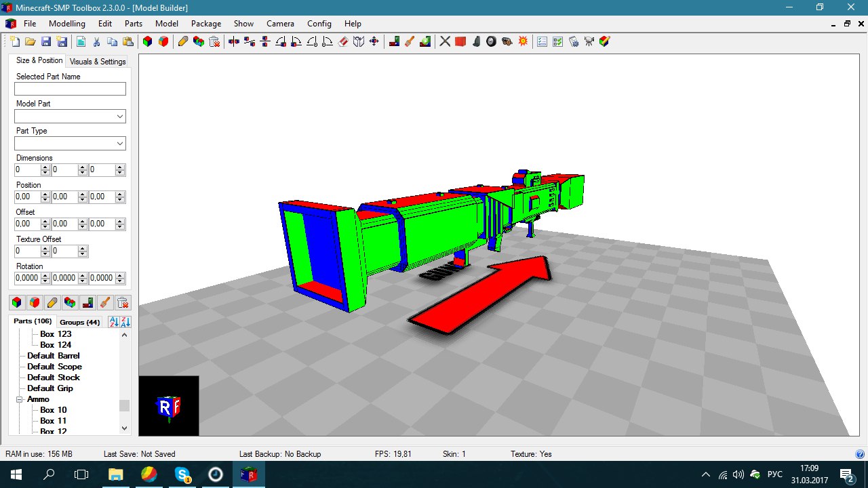
Task: Click the black X icon in toolbar
Action: [x=445, y=41]
